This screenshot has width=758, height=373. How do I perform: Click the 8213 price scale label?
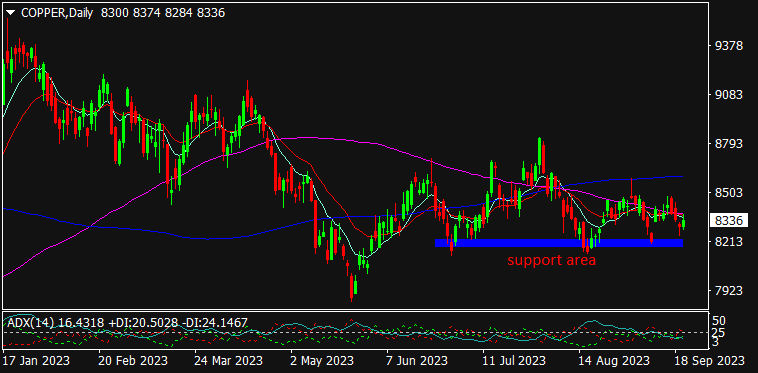tap(729, 241)
